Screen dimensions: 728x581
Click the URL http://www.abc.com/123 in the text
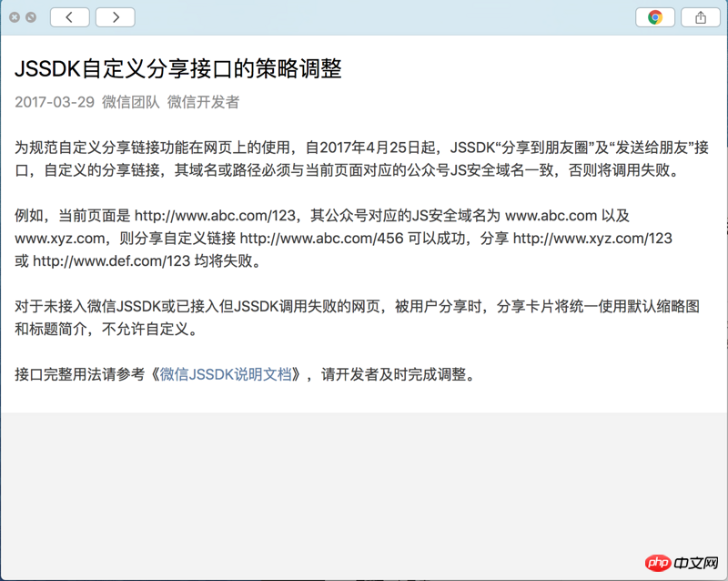click(x=215, y=216)
